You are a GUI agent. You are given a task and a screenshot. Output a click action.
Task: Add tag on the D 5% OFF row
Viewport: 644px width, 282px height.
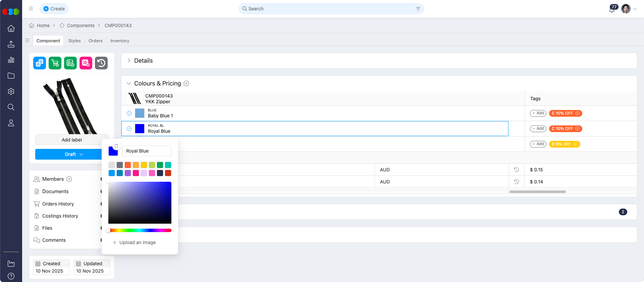538,144
